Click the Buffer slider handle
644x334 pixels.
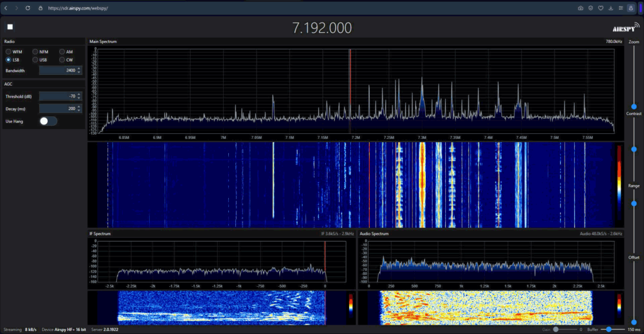pos(609,330)
